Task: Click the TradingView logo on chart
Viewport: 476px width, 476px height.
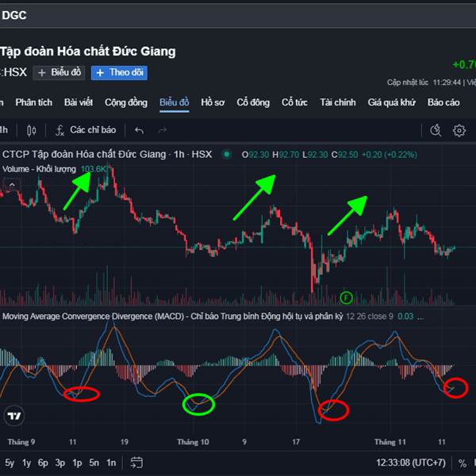Action: tap(13, 416)
